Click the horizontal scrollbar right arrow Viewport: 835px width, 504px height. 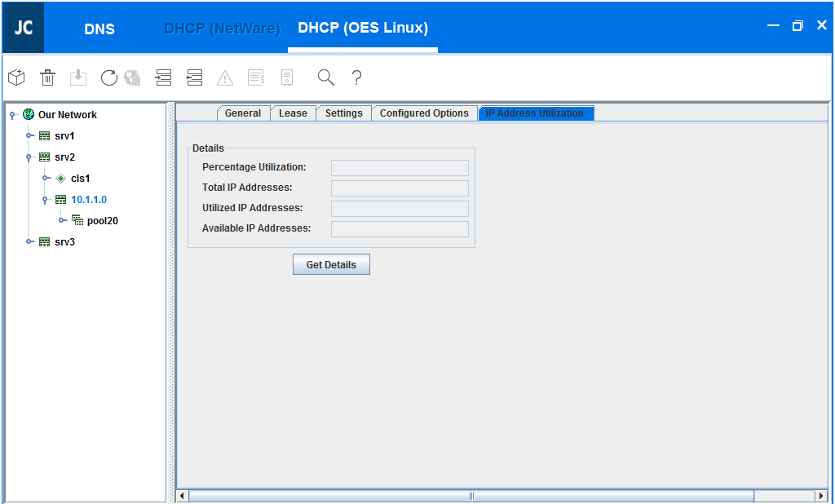[x=821, y=496]
